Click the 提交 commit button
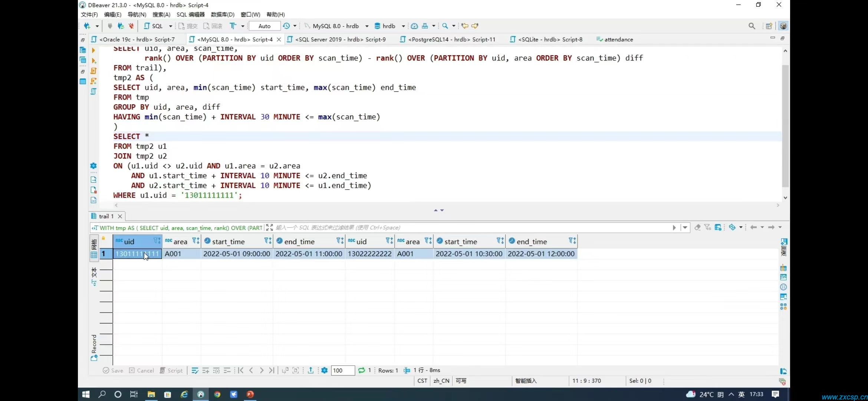The image size is (868, 401). tap(188, 26)
